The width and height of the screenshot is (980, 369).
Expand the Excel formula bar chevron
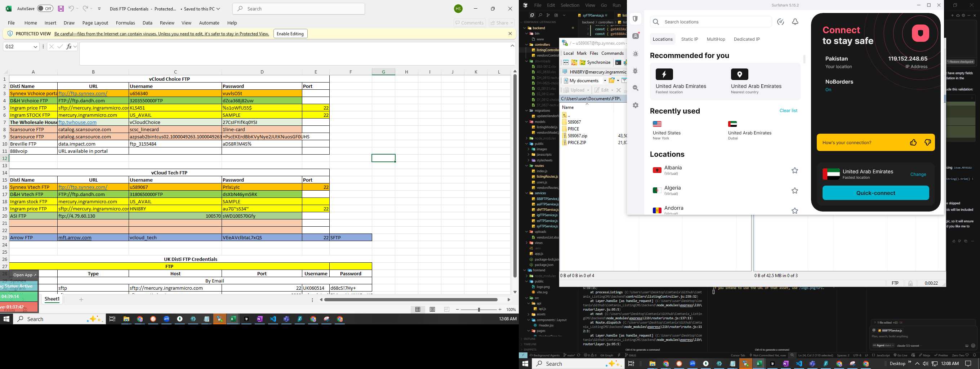click(512, 46)
